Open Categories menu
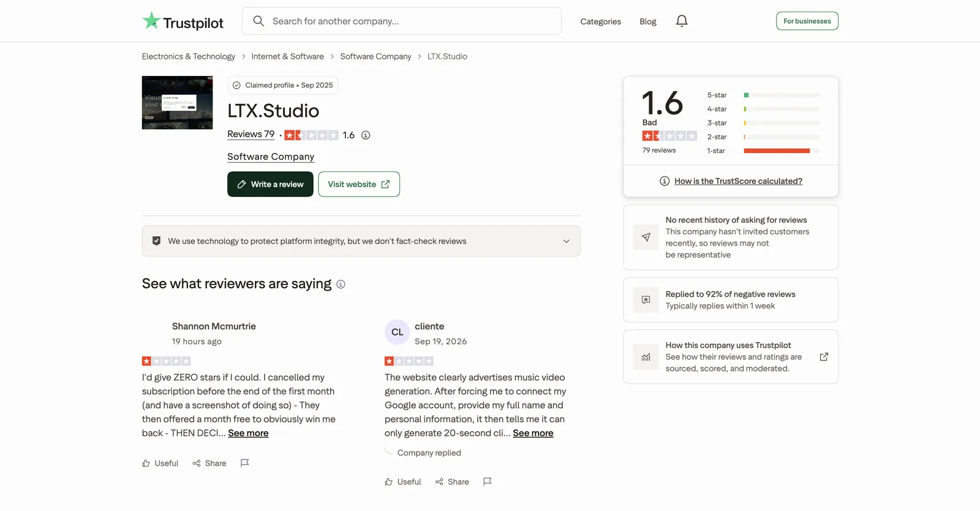The width and height of the screenshot is (980, 511). coord(601,21)
